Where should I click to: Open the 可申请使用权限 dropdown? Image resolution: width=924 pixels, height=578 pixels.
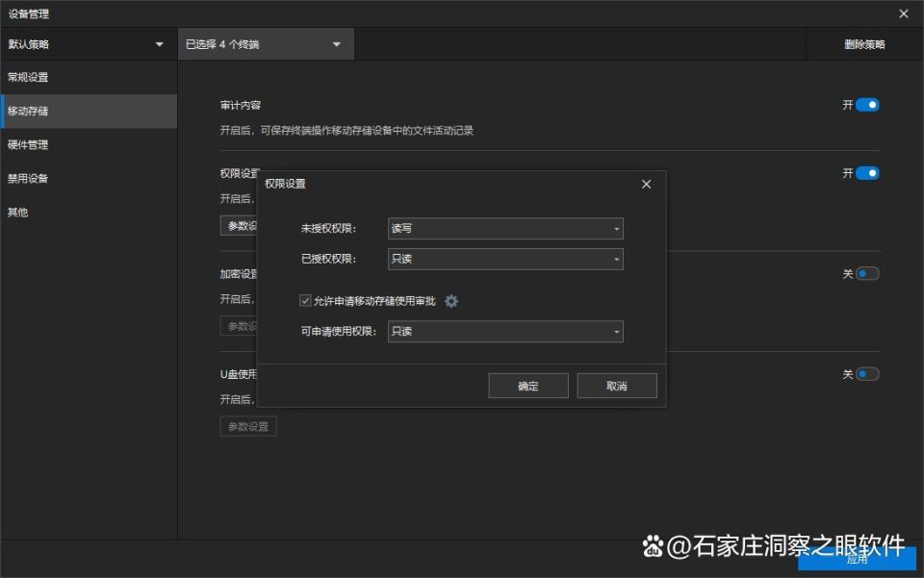coord(505,332)
